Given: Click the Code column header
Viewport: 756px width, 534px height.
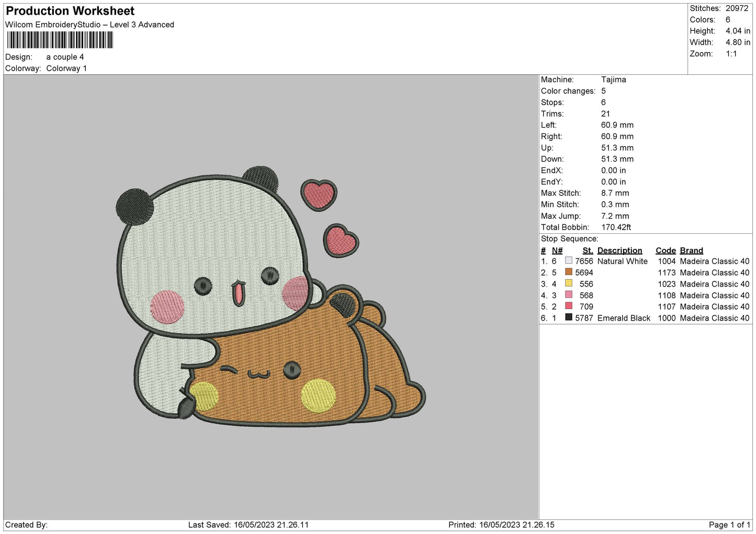Looking at the screenshot, I should coord(665,251).
